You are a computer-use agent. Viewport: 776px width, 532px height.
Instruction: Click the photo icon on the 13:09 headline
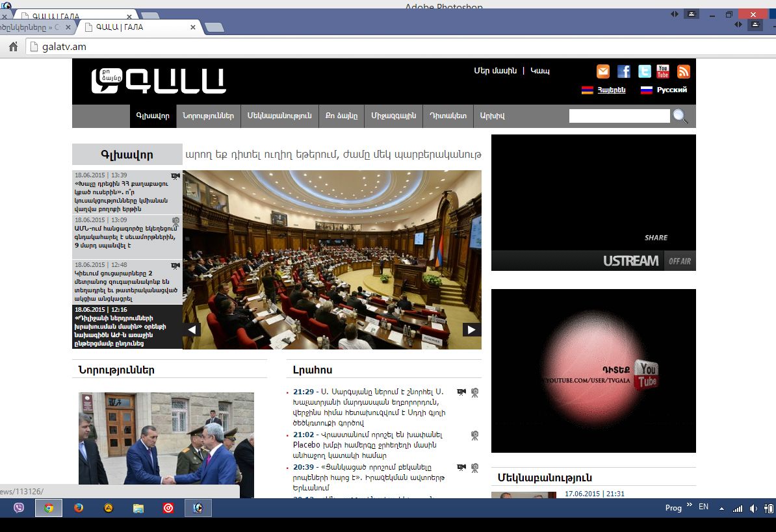[175, 220]
